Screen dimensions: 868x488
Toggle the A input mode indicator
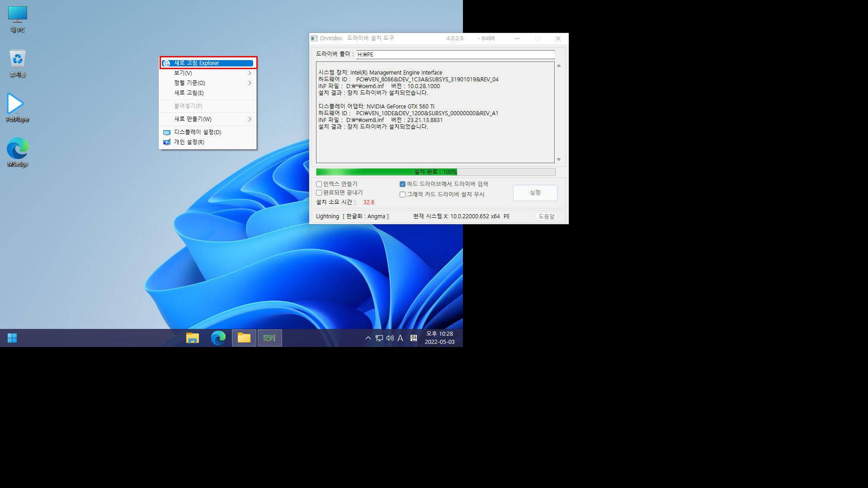400,338
